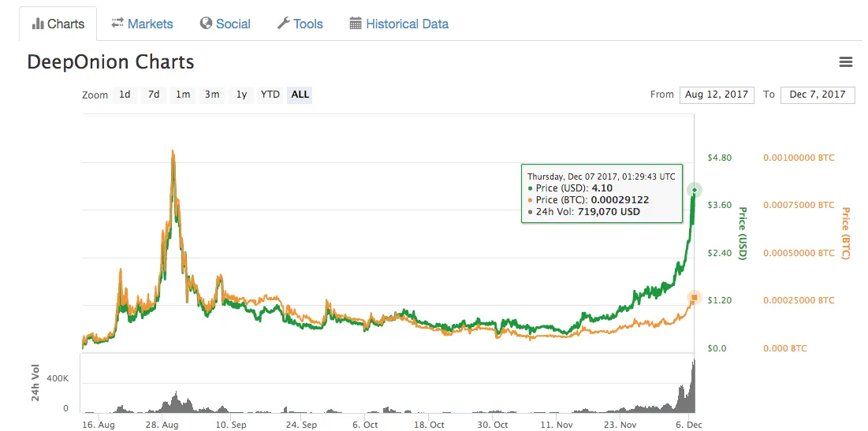The height and width of the screenshot is (431, 868).
Task: Click the 6. Dec date label
Action: [687, 425]
